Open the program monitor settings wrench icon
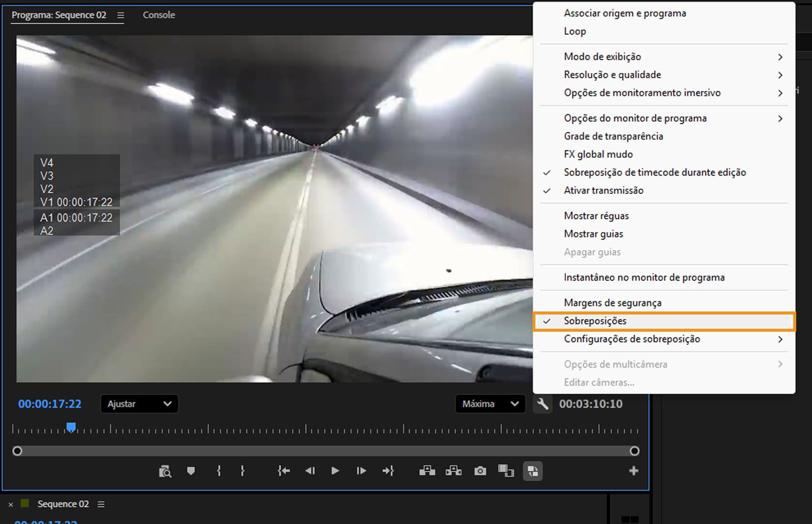Image resolution: width=812 pixels, height=524 pixels. tap(543, 404)
